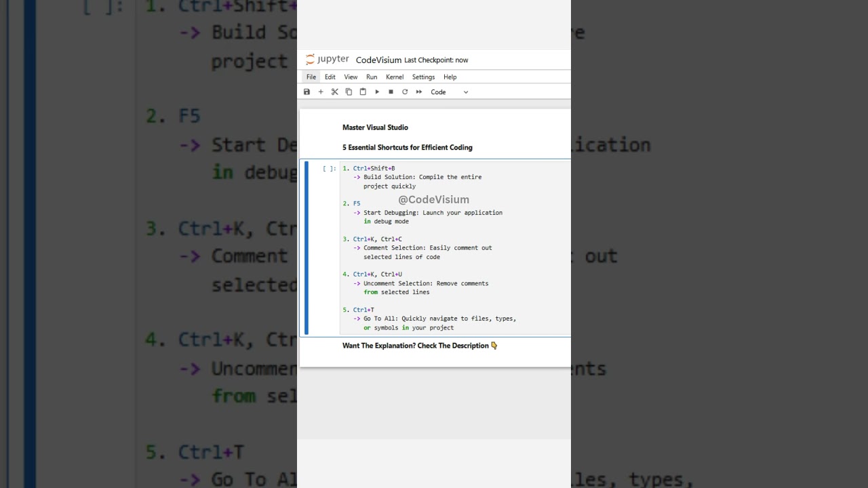Open the Run menu
This screenshot has width=868, height=488.
pyautogui.click(x=372, y=77)
